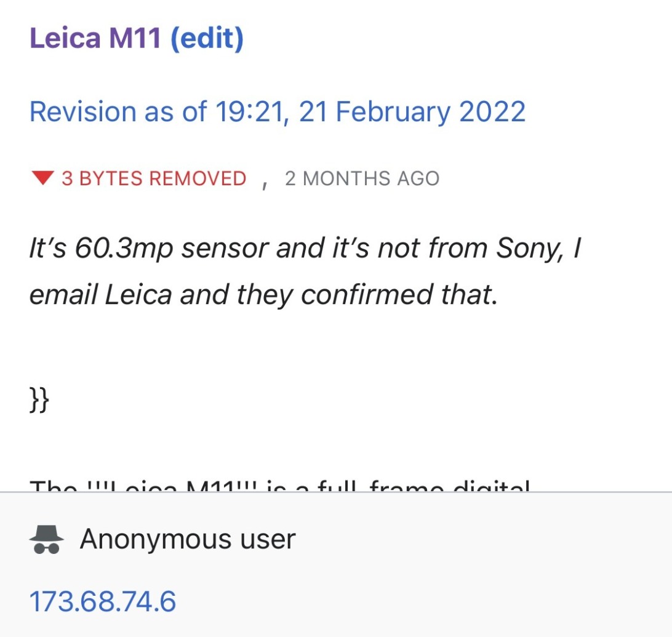Image resolution: width=672 pixels, height=637 pixels.
Task: Click the (edit) link in the title
Action: coord(207,38)
